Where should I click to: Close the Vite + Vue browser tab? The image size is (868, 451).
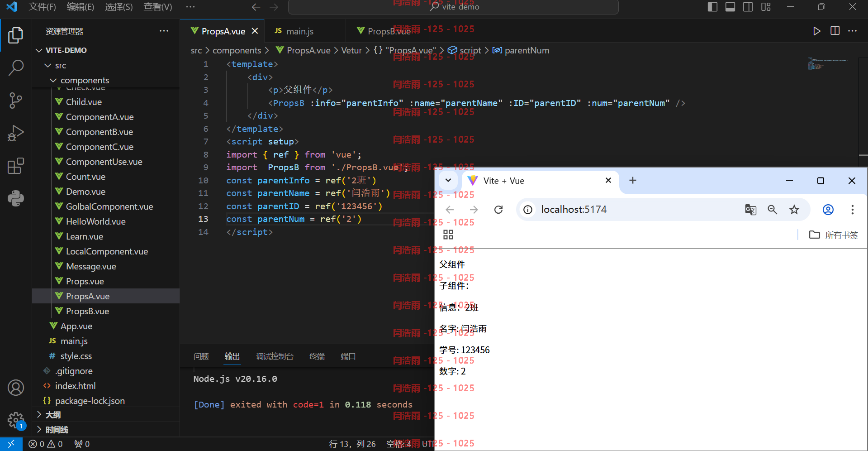click(608, 180)
